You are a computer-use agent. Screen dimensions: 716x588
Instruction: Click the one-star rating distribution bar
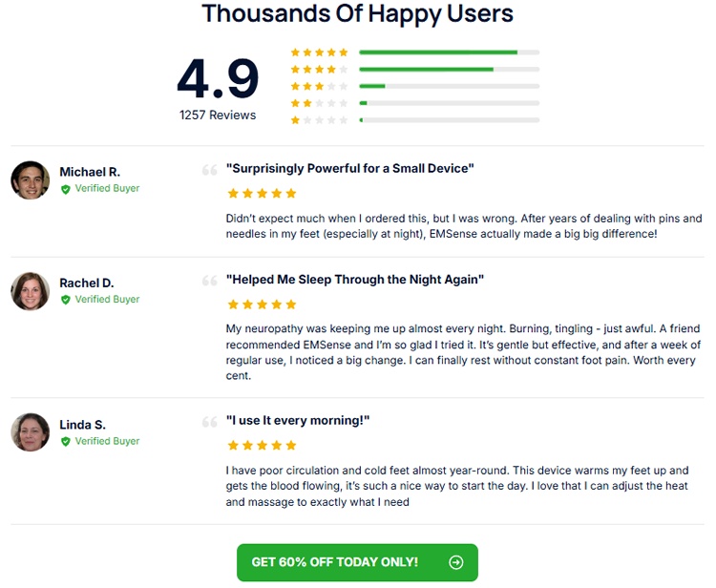tap(449, 120)
